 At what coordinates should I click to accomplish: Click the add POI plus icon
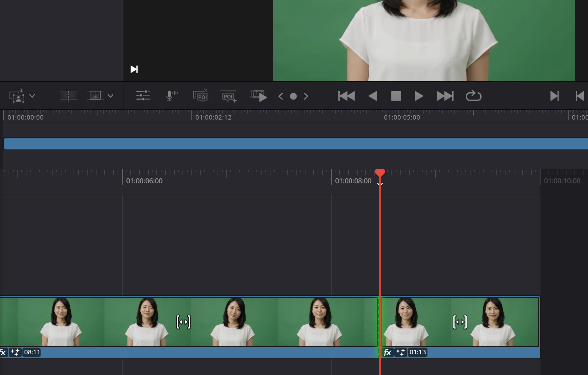229,96
